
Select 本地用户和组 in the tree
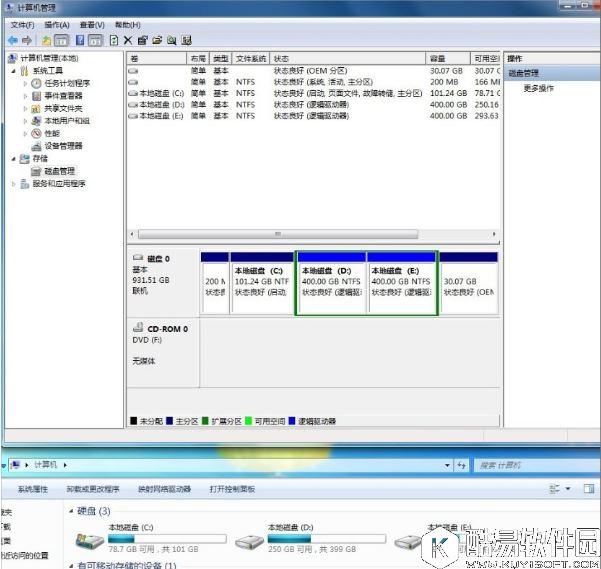click(67, 121)
